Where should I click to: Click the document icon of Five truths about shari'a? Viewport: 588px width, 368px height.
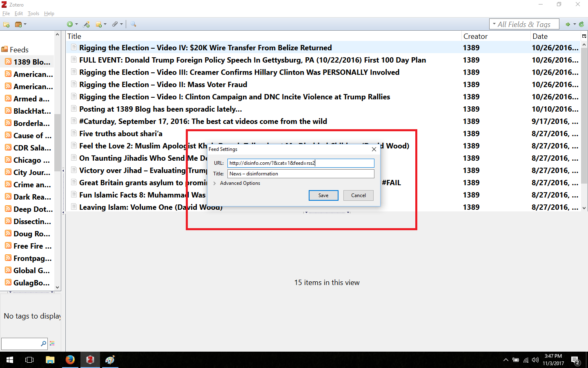click(74, 133)
